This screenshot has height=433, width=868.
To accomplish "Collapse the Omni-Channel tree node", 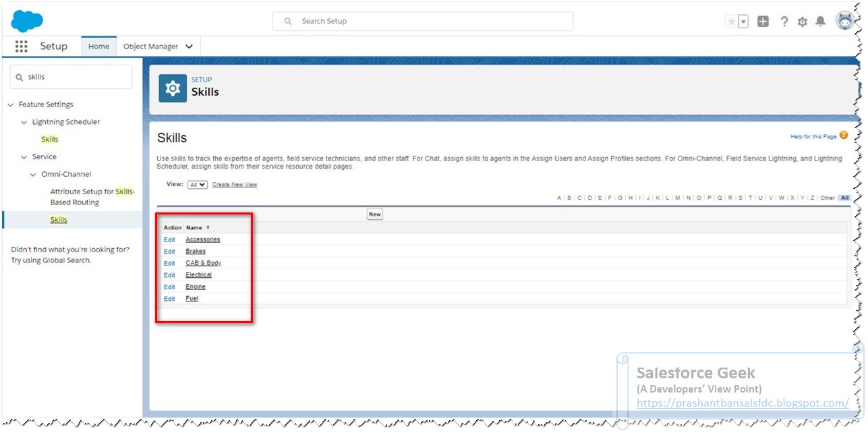I will click(34, 174).
